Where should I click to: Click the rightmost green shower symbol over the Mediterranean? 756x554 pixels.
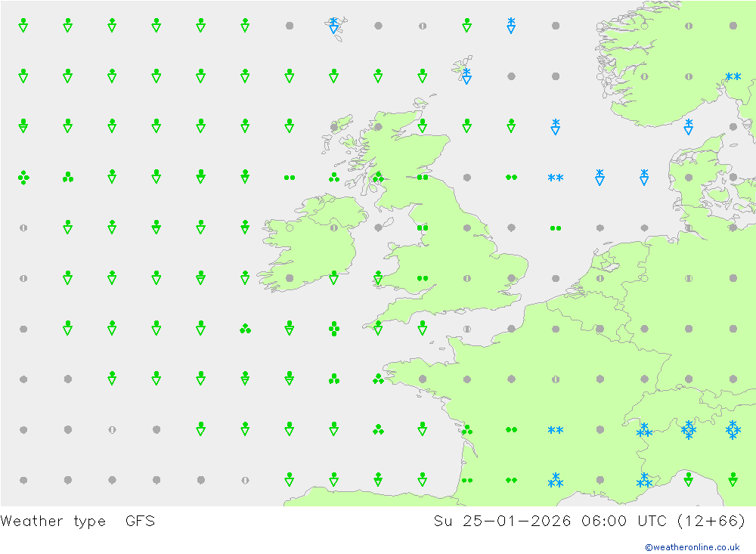click(x=733, y=480)
